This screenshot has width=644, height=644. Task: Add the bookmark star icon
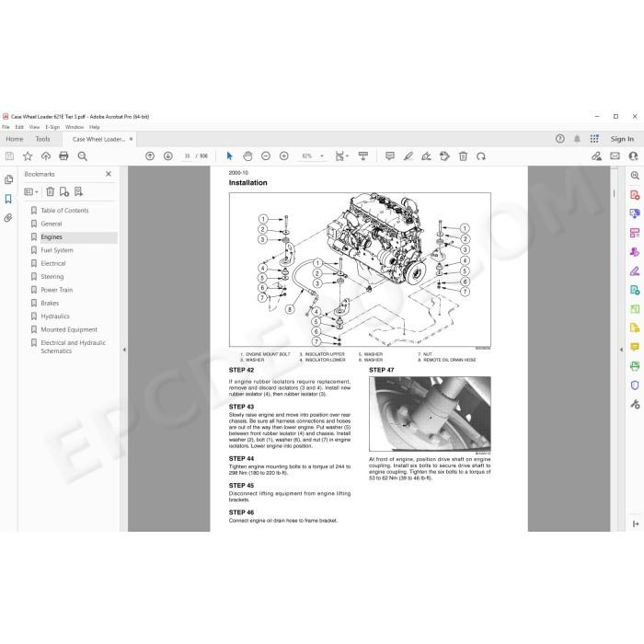point(28,156)
